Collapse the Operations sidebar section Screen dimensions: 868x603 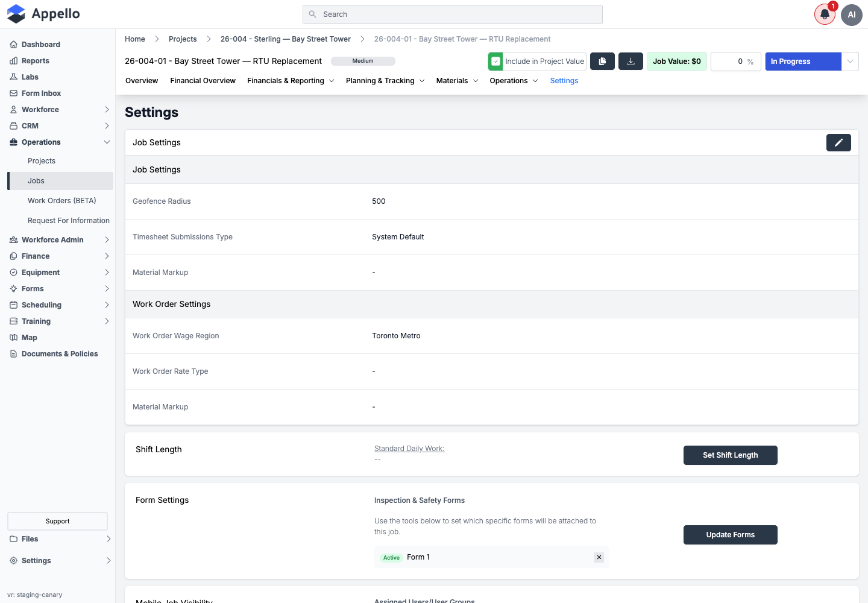tap(107, 142)
